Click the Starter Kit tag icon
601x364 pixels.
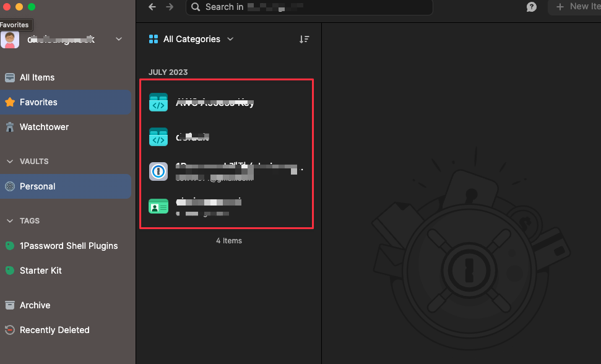pos(10,271)
